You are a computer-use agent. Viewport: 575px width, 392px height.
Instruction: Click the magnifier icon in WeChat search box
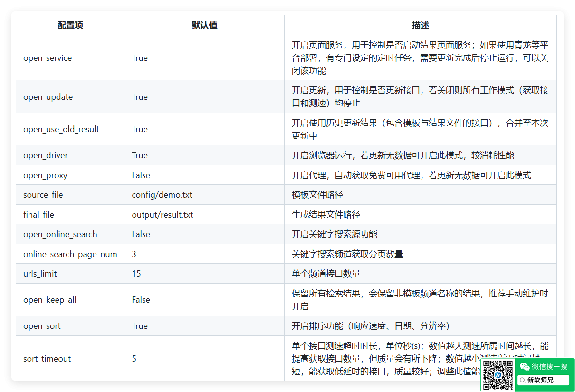pyautogui.click(x=522, y=380)
